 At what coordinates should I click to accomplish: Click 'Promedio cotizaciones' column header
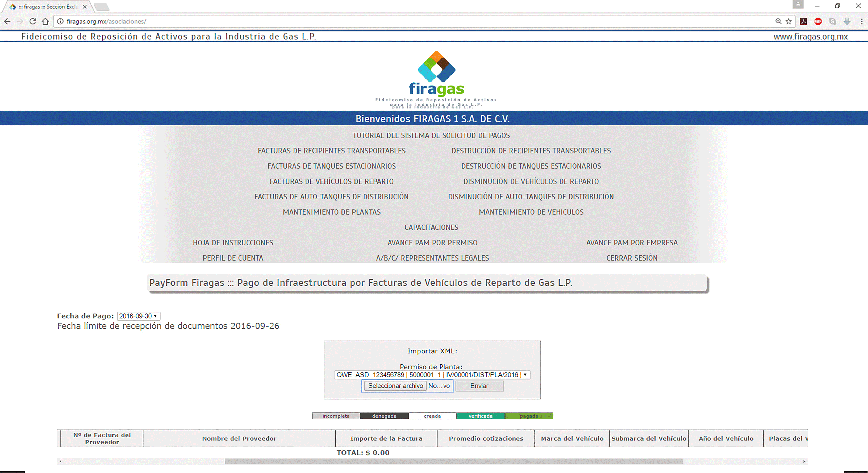486,438
